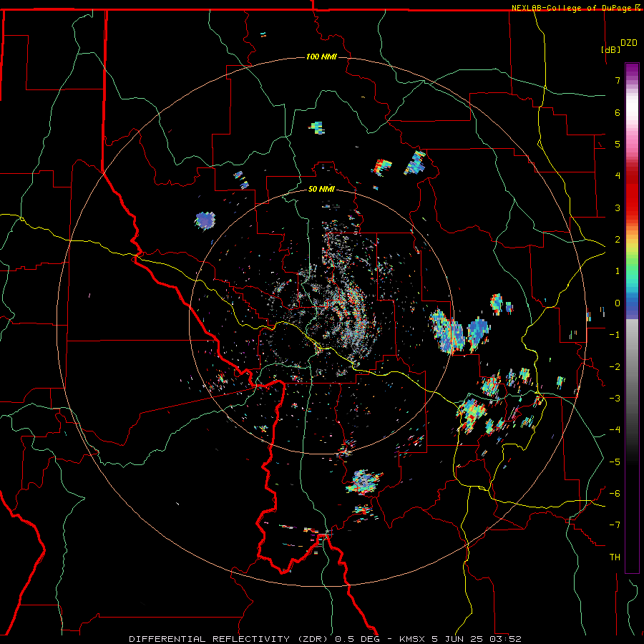Click the -2 dB scale label
Screen dimensions: 644x644
pyautogui.click(x=615, y=366)
